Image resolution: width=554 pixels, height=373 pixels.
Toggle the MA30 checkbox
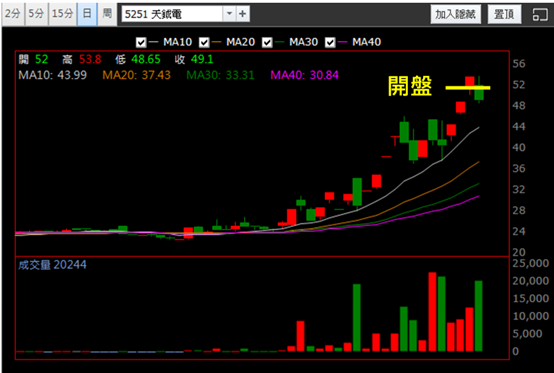pyautogui.click(x=267, y=43)
